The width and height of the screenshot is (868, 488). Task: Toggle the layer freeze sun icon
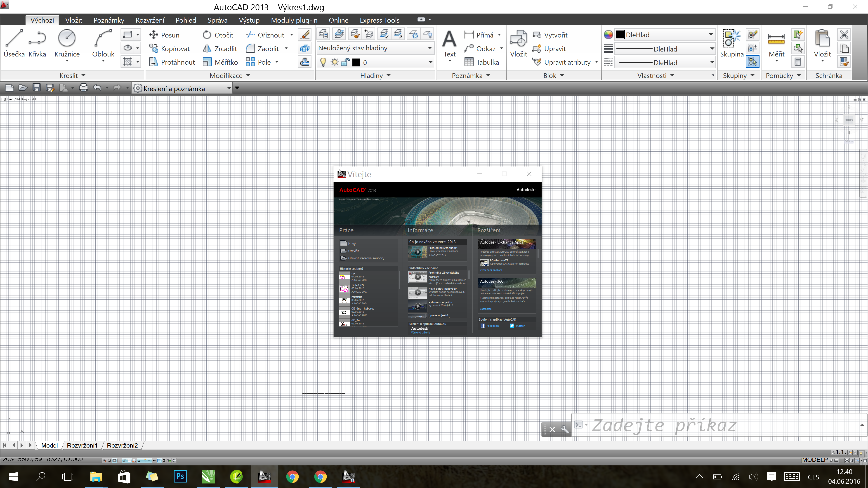[x=335, y=62]
